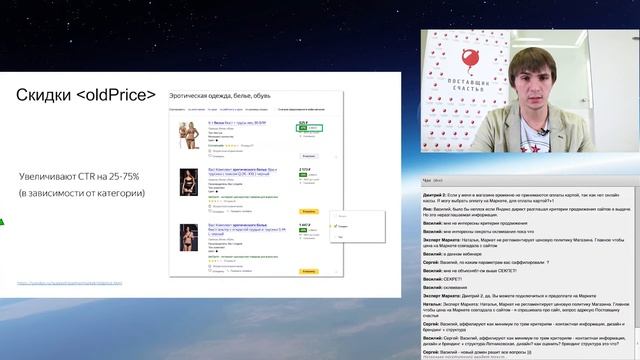Click the star rating of the second product
640x360 pixels.
point(215,201)
